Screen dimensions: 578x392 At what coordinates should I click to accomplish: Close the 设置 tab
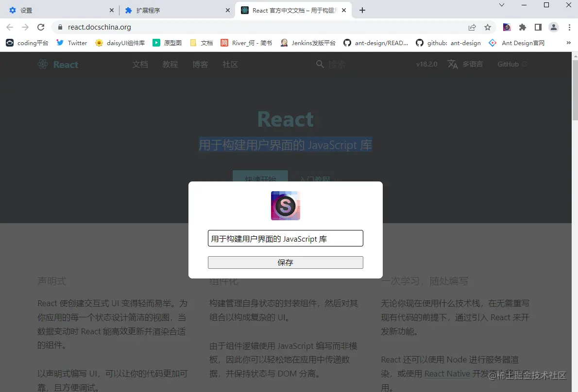(x=112, y=10)
